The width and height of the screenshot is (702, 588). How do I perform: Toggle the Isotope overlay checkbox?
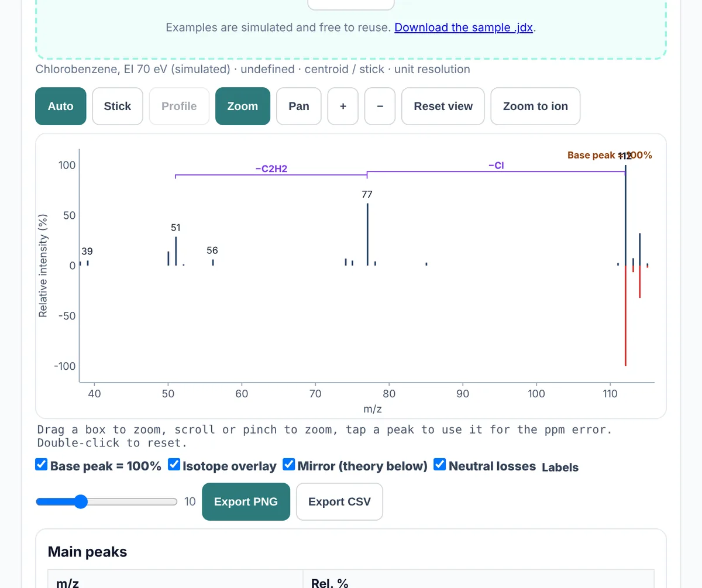[174, 465]
